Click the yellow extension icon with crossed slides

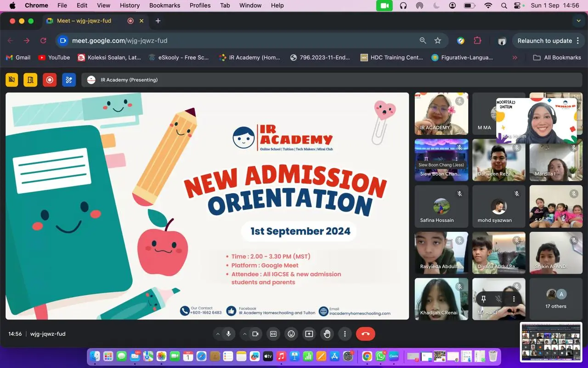tap(12, 80)
